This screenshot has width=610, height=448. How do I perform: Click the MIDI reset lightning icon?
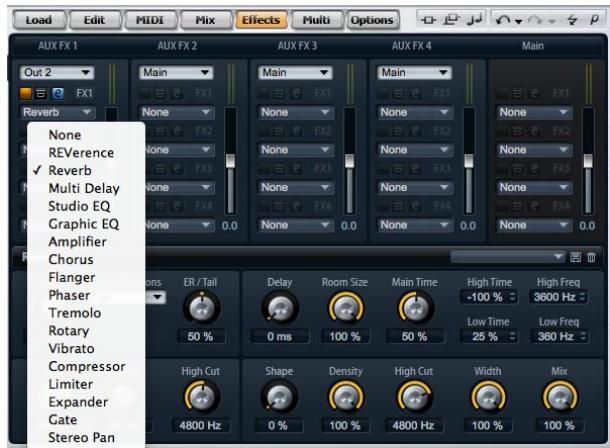(x=572, y=19)
